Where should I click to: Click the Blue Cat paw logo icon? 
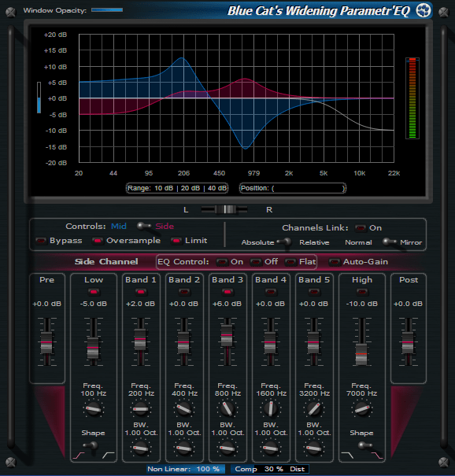tap(423, 11)
